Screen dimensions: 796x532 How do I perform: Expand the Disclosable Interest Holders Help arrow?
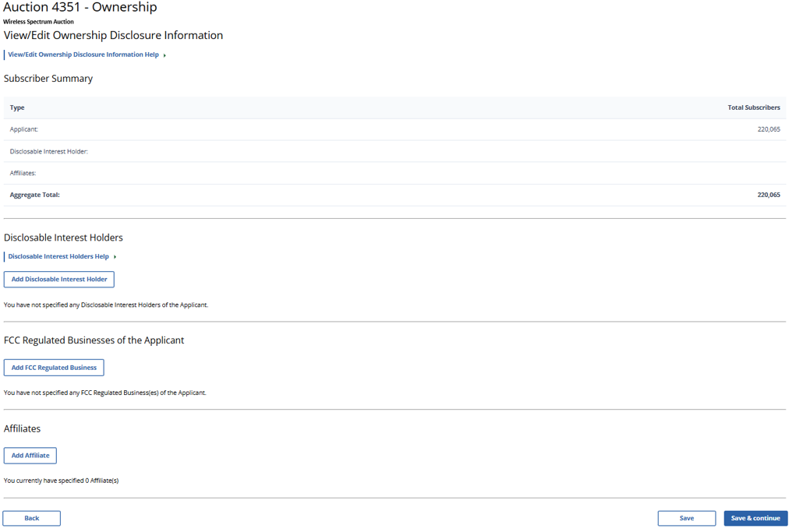click(x=115, y=257)
